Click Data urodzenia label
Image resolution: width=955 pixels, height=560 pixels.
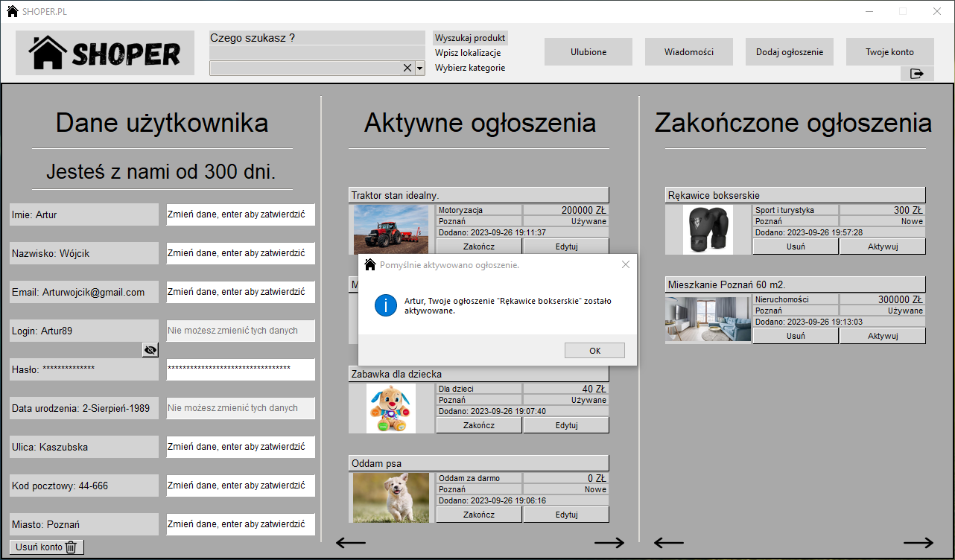point(84,408)
